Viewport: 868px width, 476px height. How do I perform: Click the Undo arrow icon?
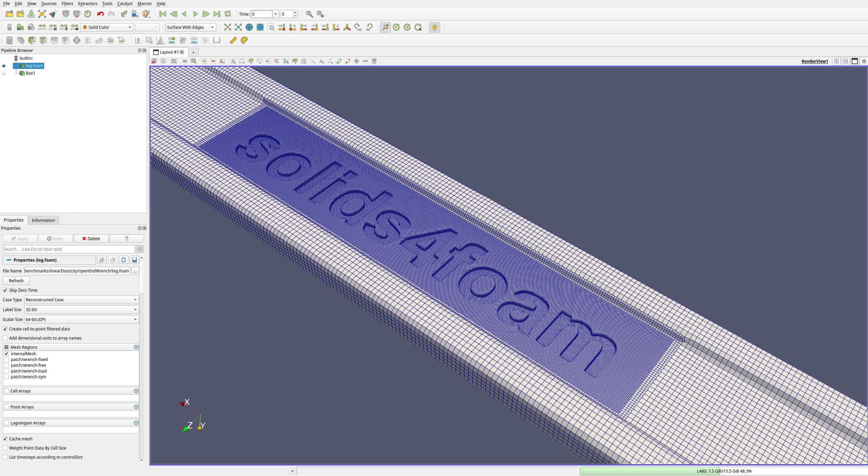pos(100,14)
